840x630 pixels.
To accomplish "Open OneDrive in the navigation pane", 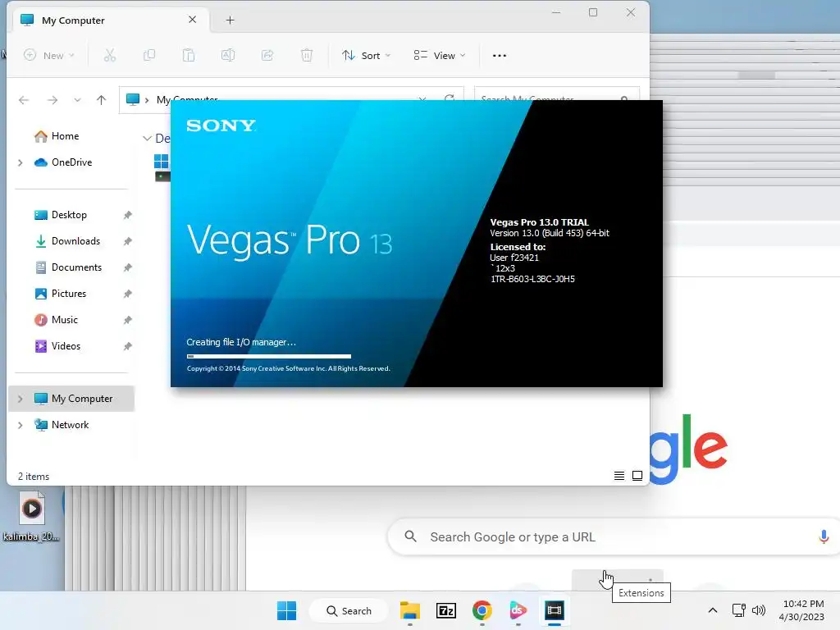I will coord(72,162).
